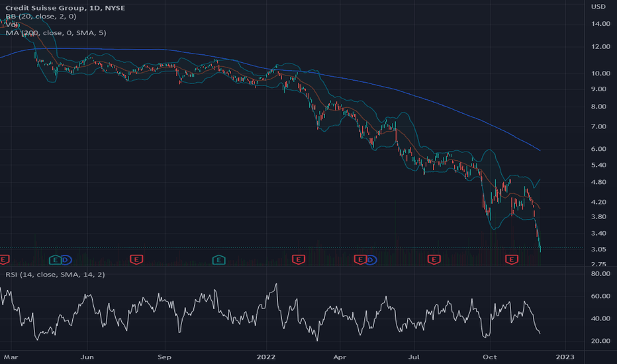Image resolution: width=617 pixels, height=364 pixels.
Task: Click the 6.00 price axis label
Action: [x=598, y=149]
